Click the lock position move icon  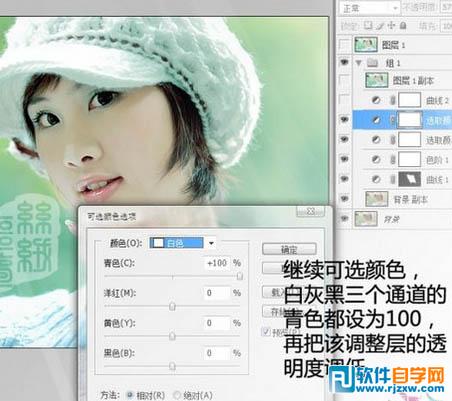[391, 26]
